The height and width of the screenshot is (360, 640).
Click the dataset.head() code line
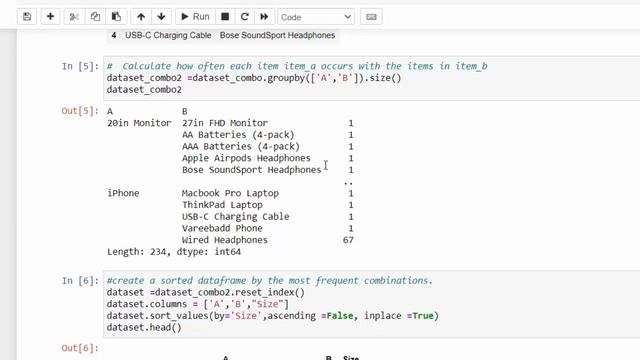point(144,328)
